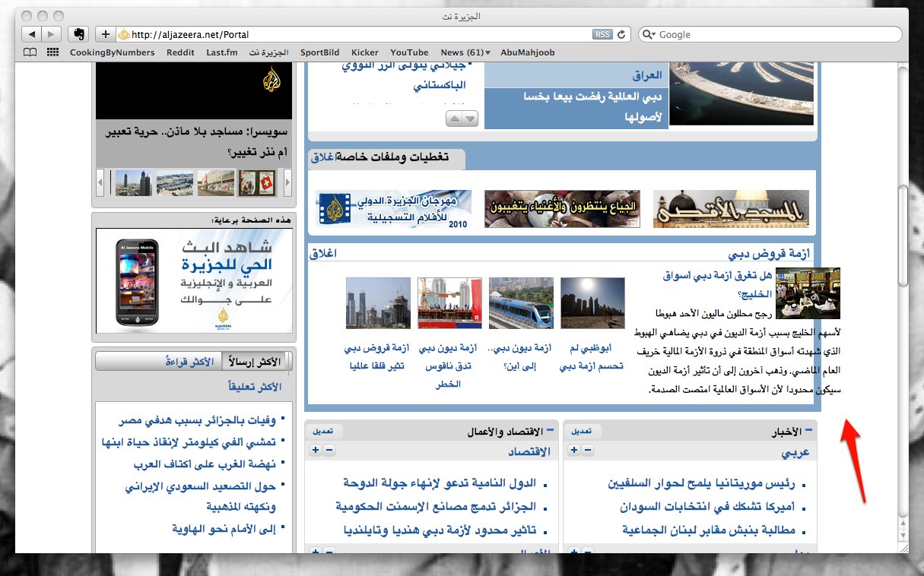
Task: Open the SportBild bookmark
Action: (x=321, y=52)
